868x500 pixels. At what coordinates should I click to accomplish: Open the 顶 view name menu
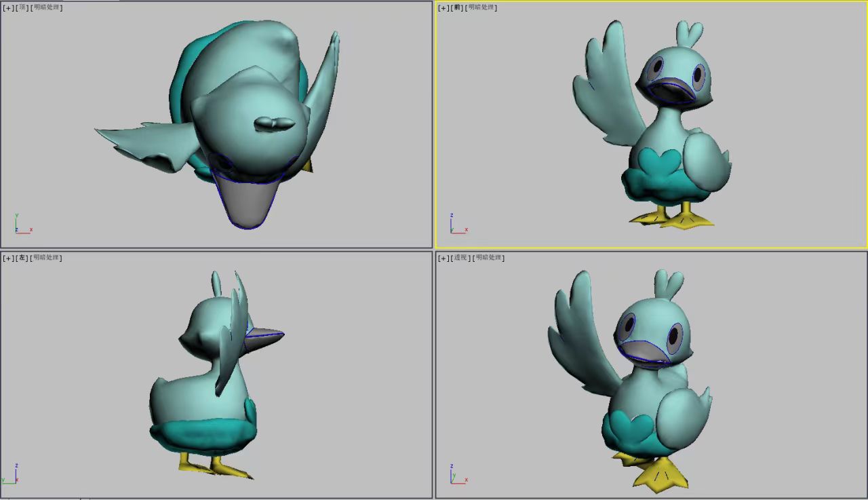click(22, 7)
